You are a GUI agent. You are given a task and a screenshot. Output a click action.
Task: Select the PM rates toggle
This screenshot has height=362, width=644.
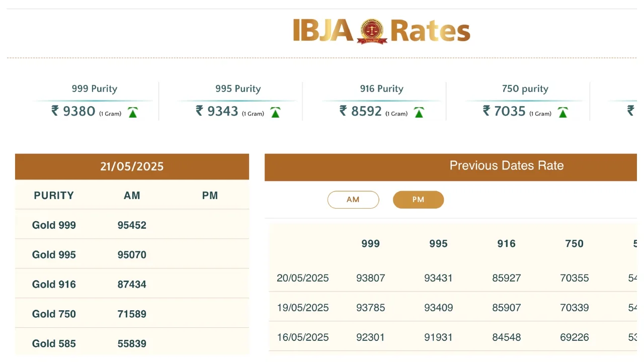418,200
